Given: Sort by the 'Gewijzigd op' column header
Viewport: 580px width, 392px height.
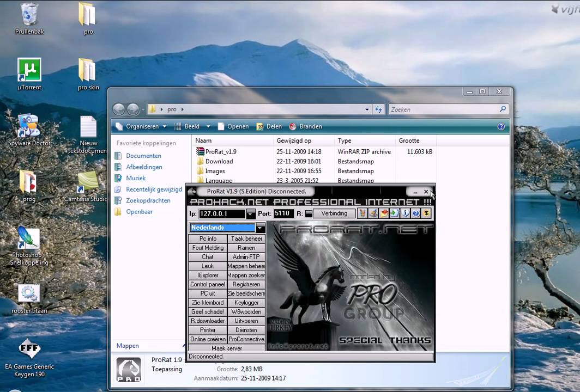Looking at the screenshot, I should [304, 140].
